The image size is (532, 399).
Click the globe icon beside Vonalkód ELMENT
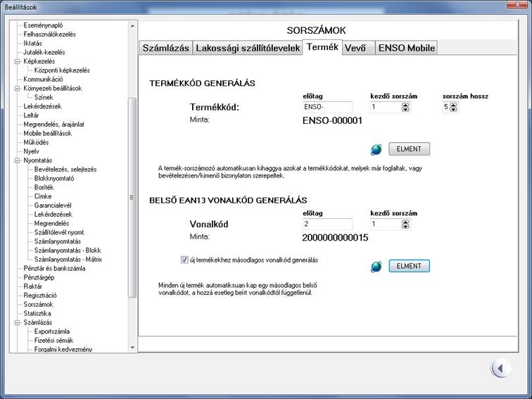(376, 266)
